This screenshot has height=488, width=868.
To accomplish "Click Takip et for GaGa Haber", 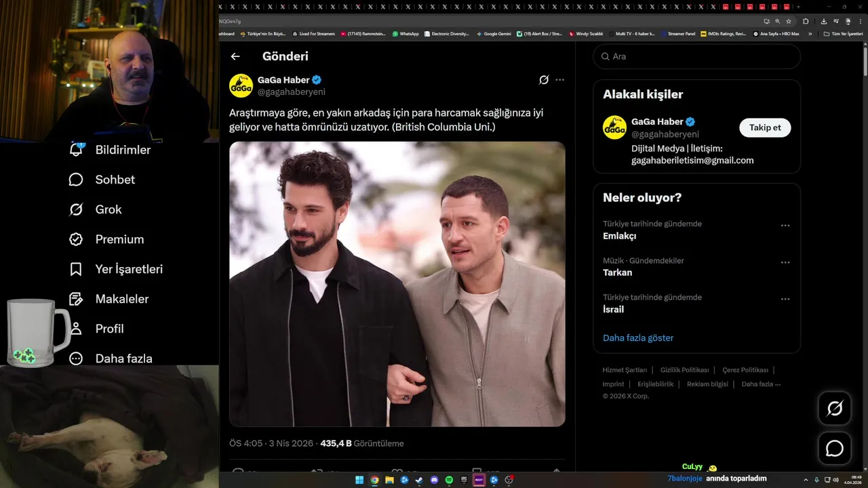I will click(765, 127).
